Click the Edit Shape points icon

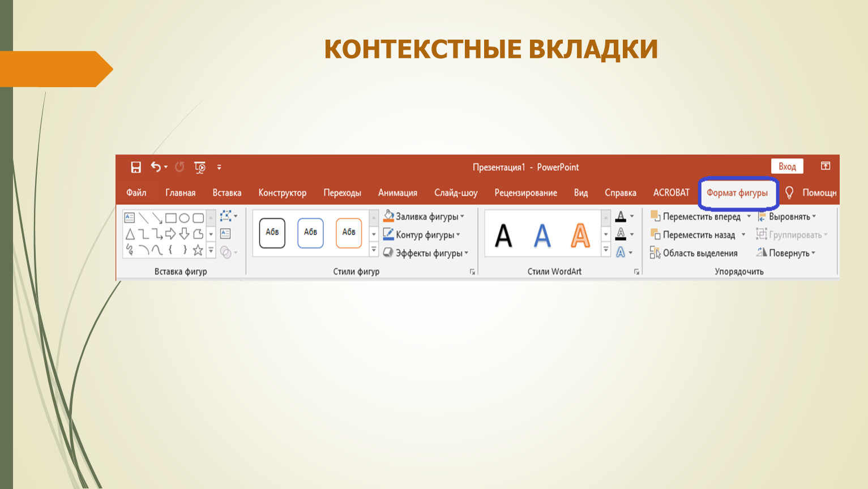(x=226, y=216)
